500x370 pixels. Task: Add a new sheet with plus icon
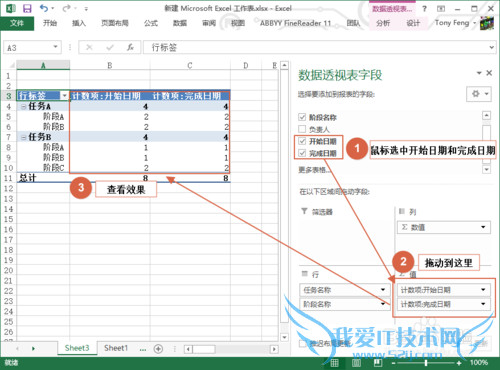pos(158,349)
